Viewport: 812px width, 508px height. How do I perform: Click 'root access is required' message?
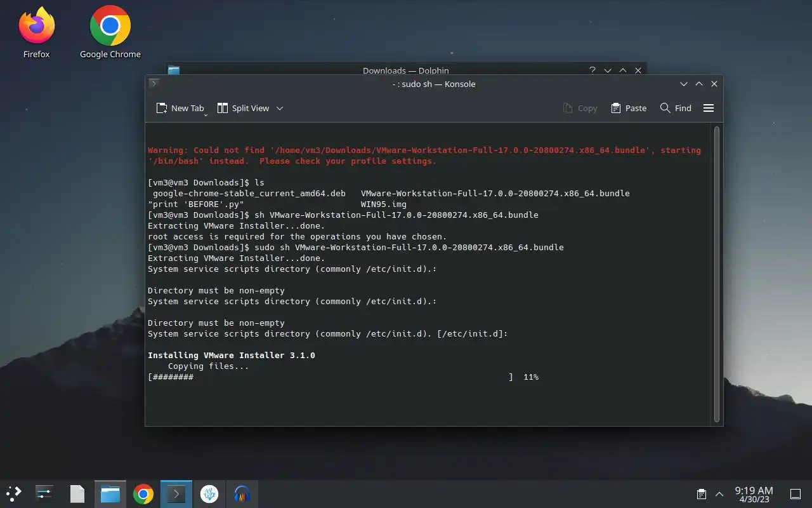[x=298, y=237]
